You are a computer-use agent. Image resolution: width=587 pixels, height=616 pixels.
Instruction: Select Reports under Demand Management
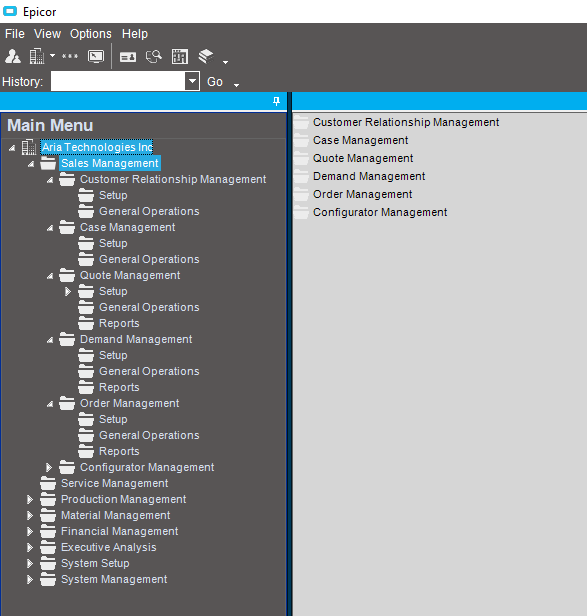click(119, 387)
